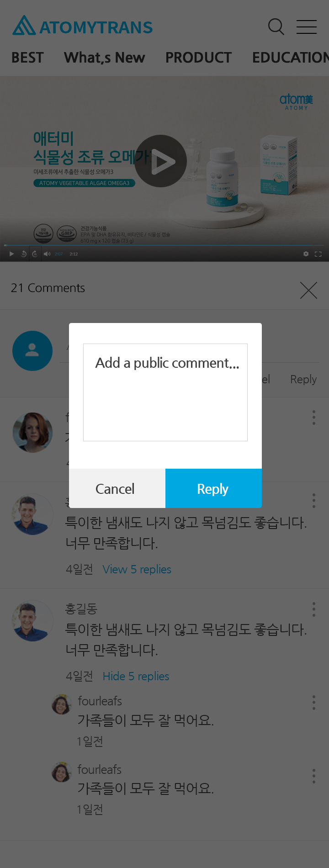Open video settings gear icon
This screenshot has height=868, width=329.
click(306, 254)
